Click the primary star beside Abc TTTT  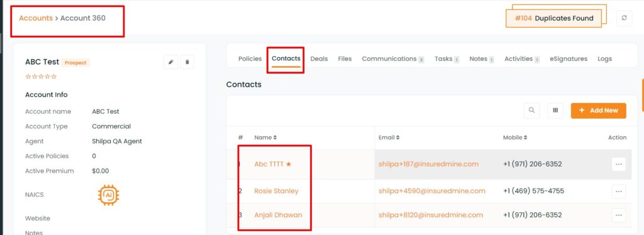(289, 164)
